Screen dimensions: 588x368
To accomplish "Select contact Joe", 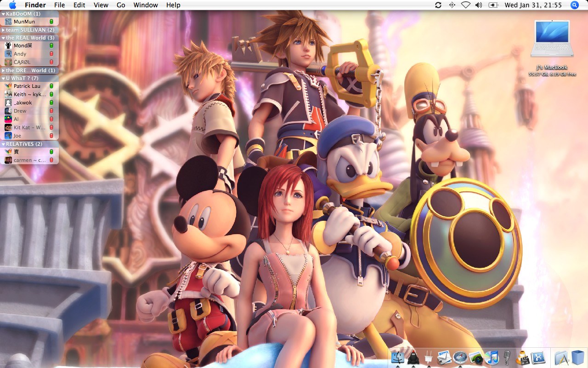I will click(29, 136).
